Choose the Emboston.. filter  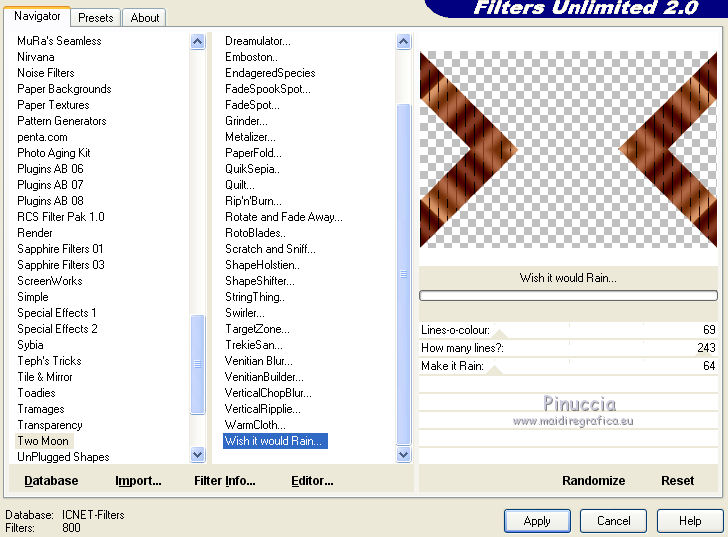click(251, 57)
